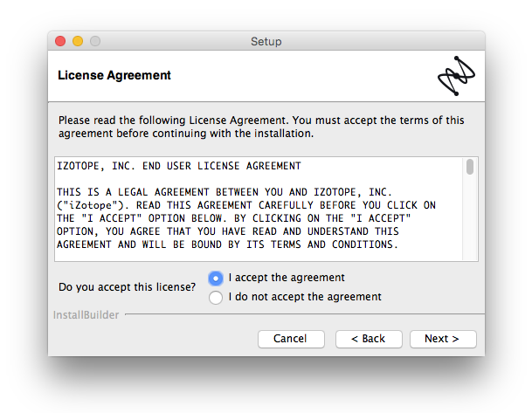The width and height of the screenshot is (532, 413).
Task: Click the license text scrollbar thumb
Action: coord(470,167)
